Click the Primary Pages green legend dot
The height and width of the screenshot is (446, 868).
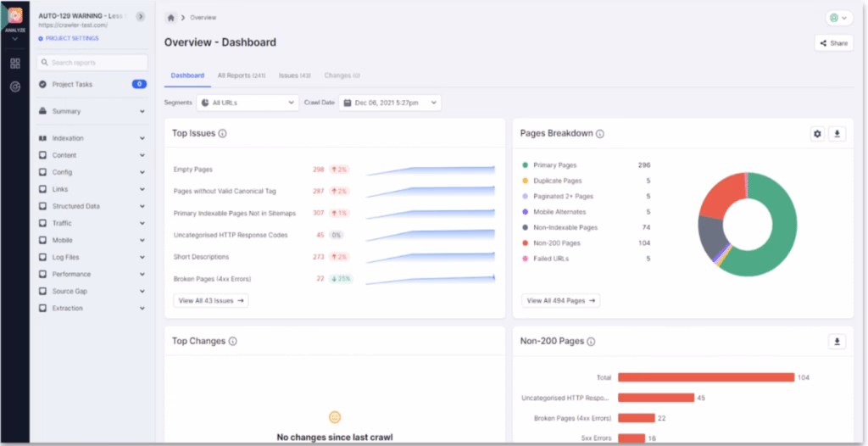tap(526, 165)
